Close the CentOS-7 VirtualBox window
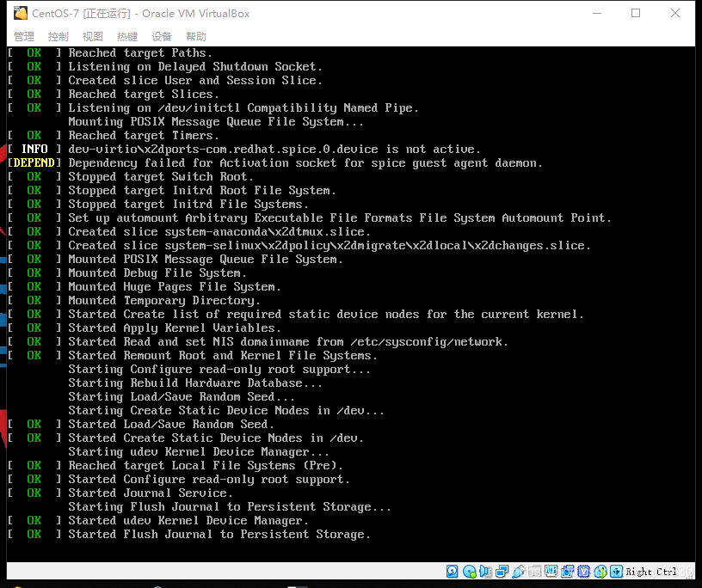The height and width of the screenshot is (588, 702). pyautogui.click(x=675, y=14)
